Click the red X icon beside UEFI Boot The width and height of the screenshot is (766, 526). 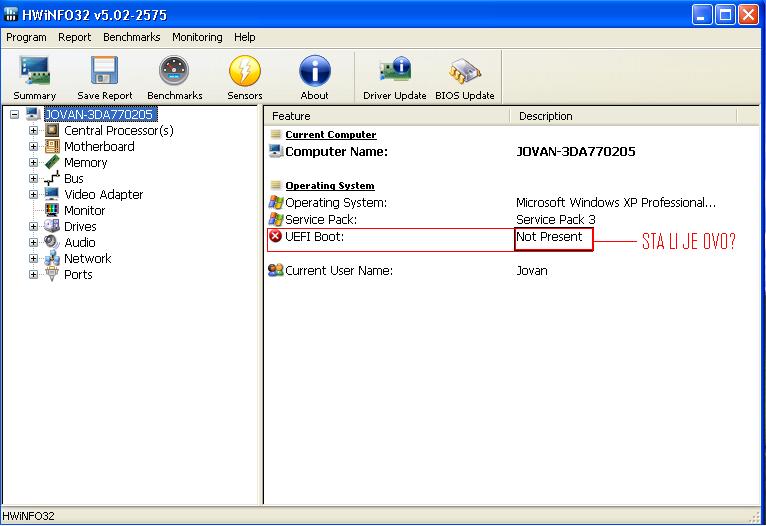pyautogui.click(x=276, y=236)
